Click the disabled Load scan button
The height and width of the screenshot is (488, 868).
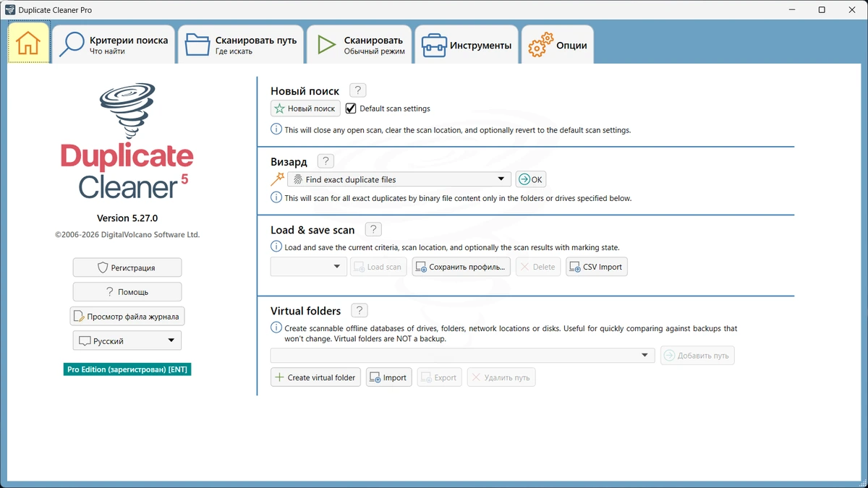(x=378, y=267)
